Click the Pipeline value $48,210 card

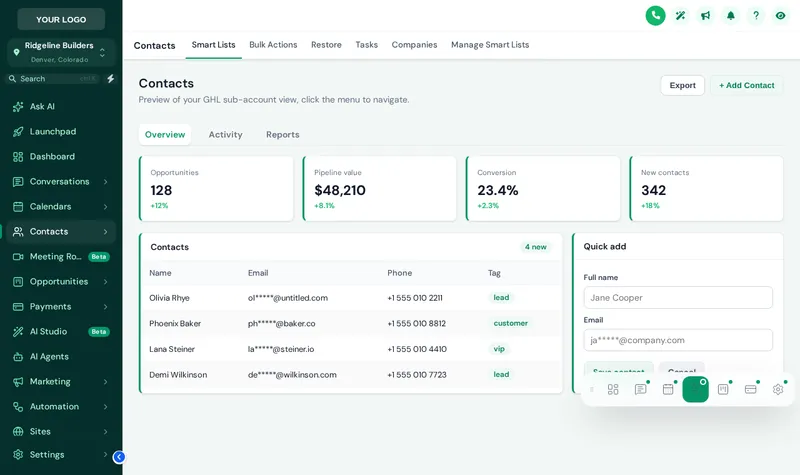click(x=380, y=188)
